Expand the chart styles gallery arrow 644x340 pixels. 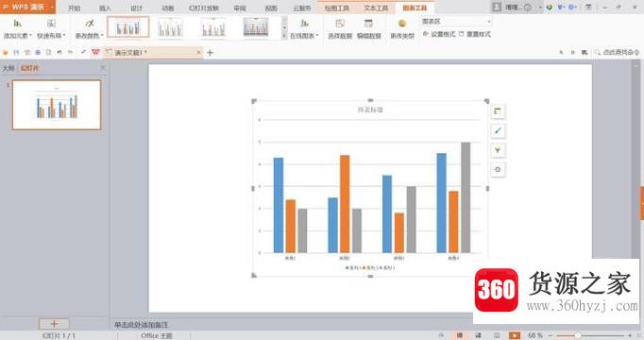coord(284,36)
